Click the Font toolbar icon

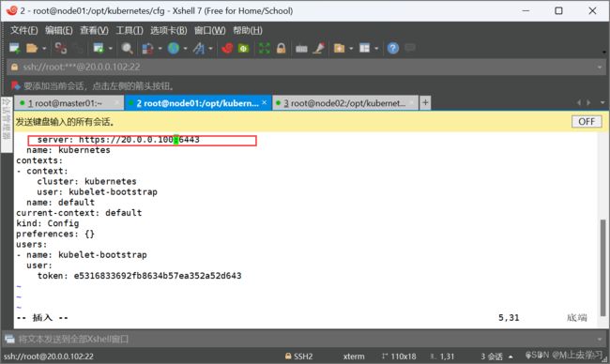[199, 48]
